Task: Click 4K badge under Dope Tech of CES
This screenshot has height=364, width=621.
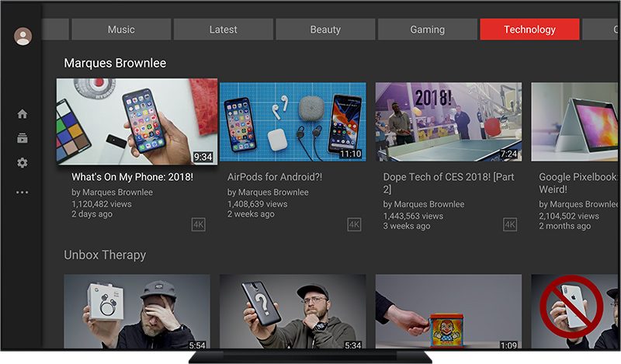Action: (510, 224)
